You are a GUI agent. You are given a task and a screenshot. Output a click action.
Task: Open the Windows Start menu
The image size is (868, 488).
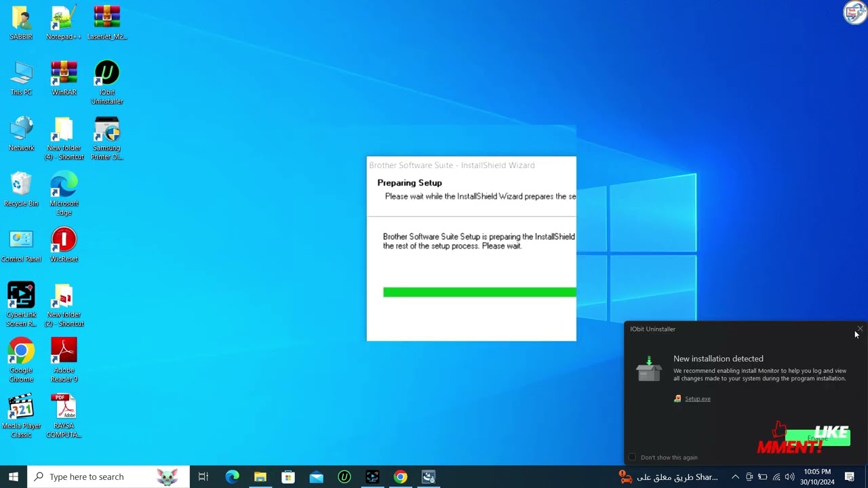pyautogui.click(x=14, y=477)
